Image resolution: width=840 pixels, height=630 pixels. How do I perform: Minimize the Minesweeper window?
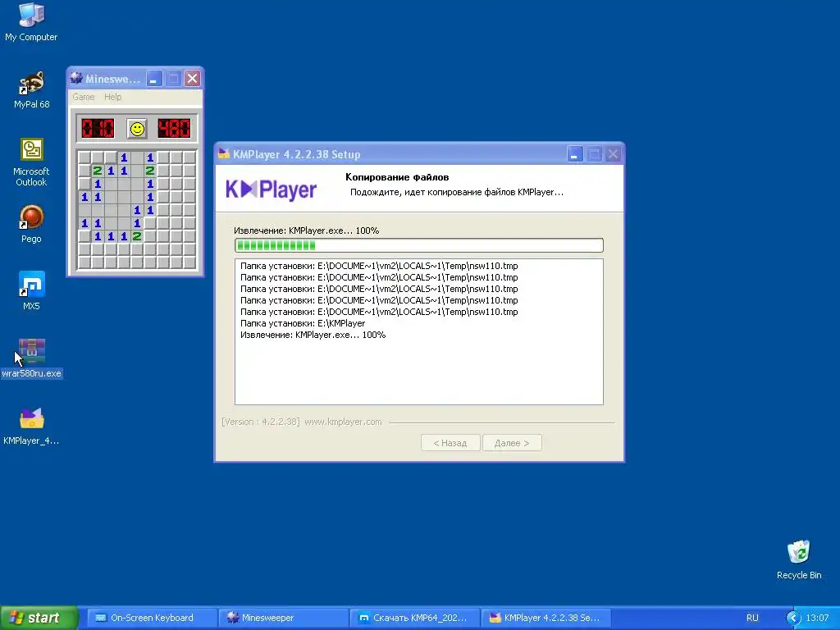point(154,79)
